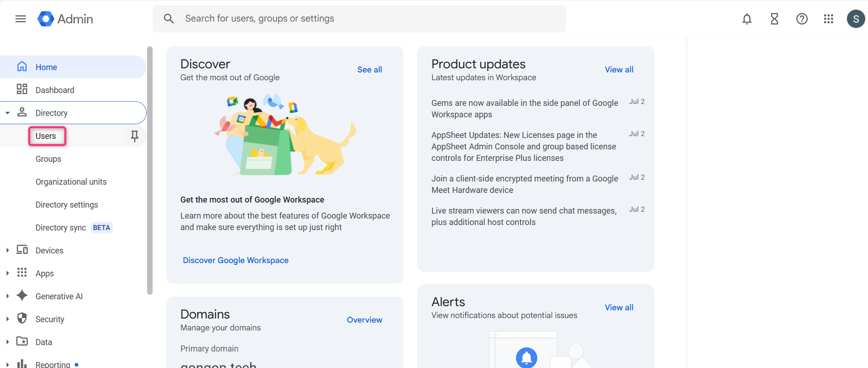The width and height of the screenshot is (868, 368).
Task: Open the Users page
Action: click(46, 136)
